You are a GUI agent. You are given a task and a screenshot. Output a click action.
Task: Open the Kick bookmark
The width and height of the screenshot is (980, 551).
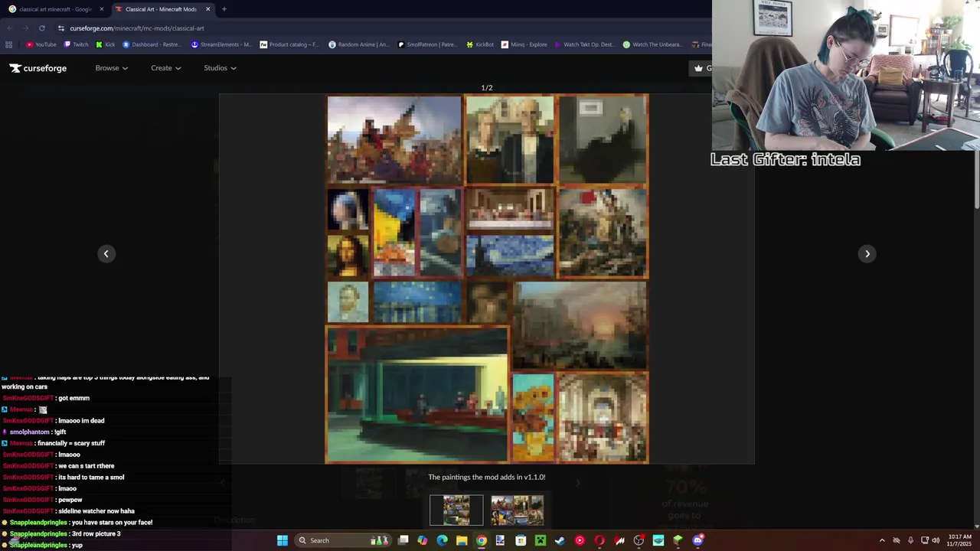click(105, 44)
